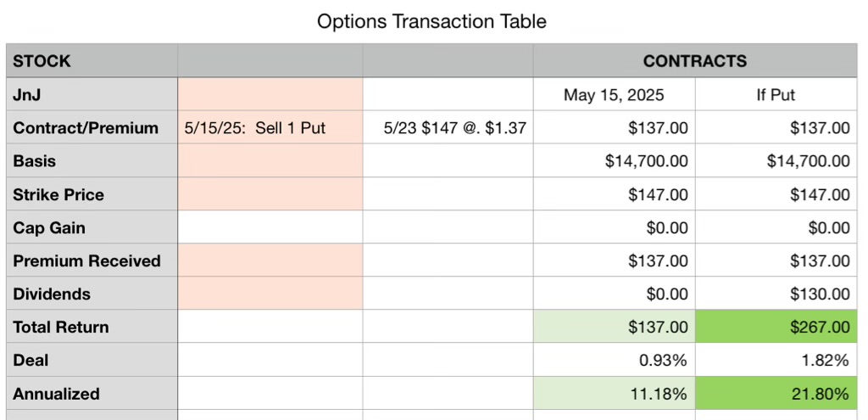Click the CONTRACTS header cell
This screenshot has width=868, height=420.
(695, 61)
